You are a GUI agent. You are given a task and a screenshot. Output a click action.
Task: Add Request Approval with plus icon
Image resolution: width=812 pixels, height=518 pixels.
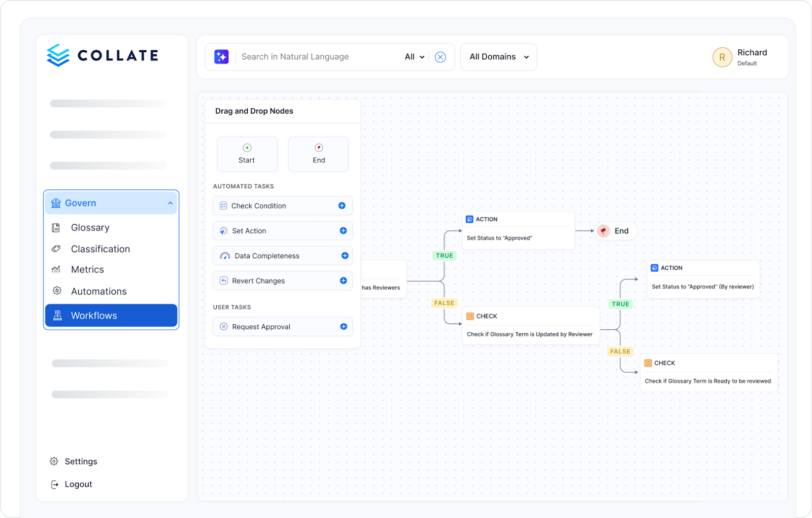click(x=344, y=327)
